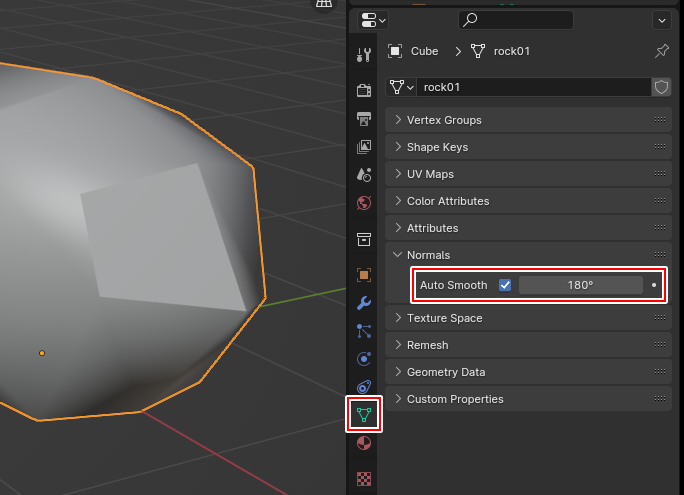Toggle fake user shield for rock01
Image resolution: width=684 pixels, height=495 pixels.
[661, 87]
